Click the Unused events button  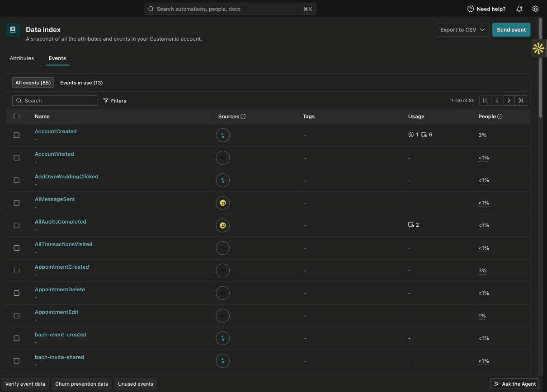136,384
